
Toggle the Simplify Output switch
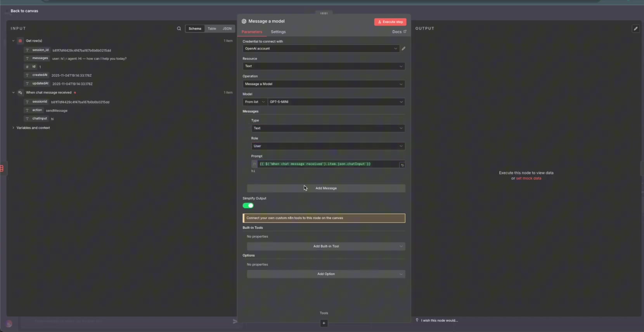(x=248, y=206)
